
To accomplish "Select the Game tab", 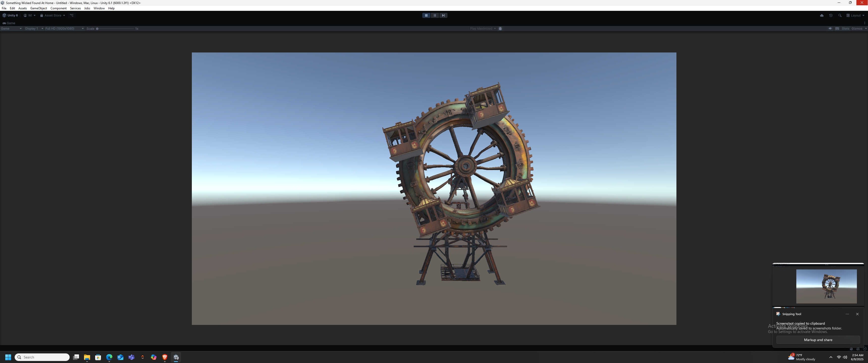I will (x=9, y=23).
